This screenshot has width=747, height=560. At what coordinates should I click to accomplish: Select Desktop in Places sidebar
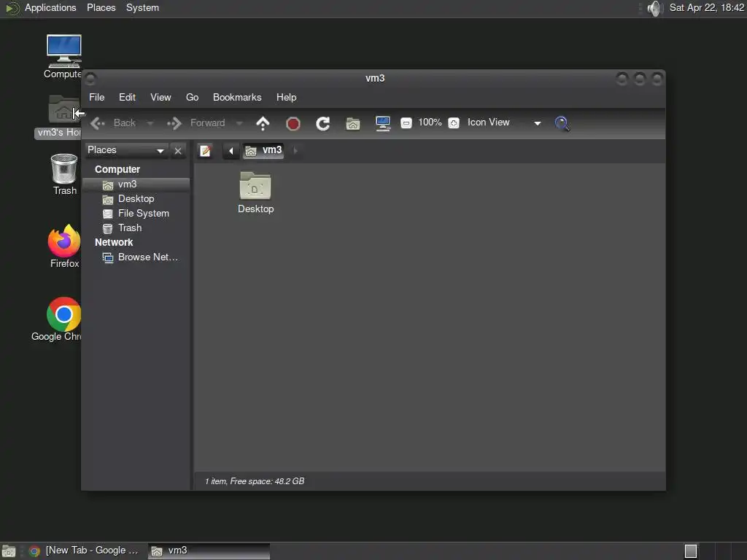coord(136,199)
